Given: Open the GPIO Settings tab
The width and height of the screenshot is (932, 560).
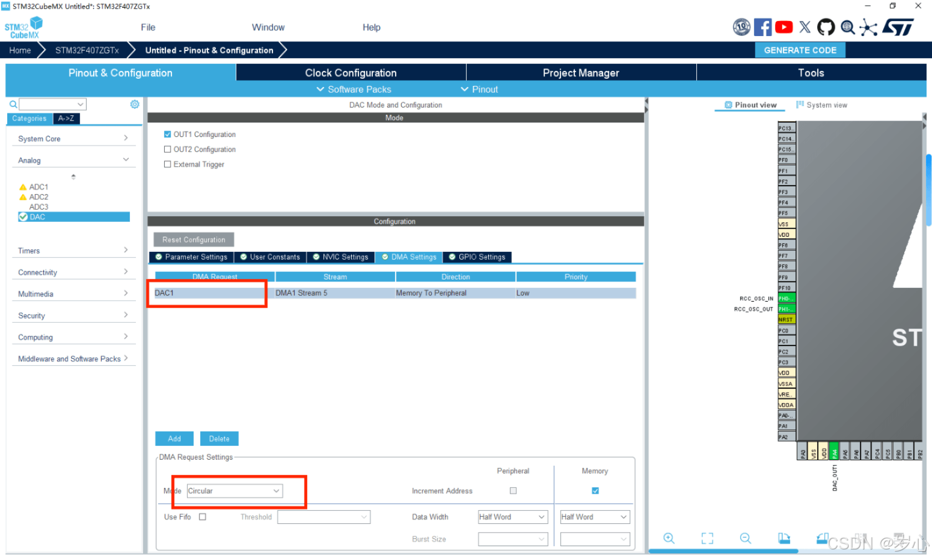Looking at the screenshot, I should coord(477,257).
